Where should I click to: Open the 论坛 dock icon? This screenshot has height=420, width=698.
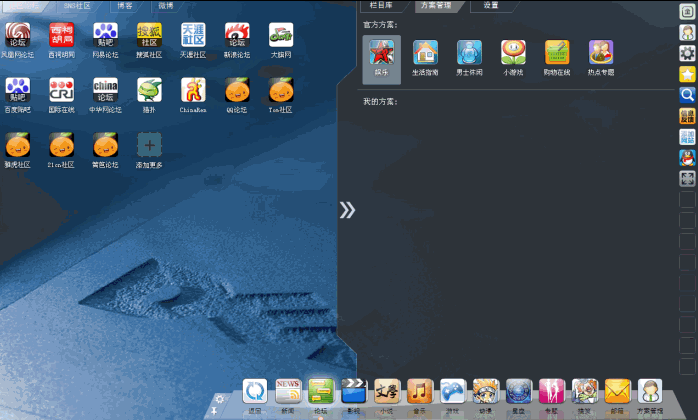click(321, 391)
